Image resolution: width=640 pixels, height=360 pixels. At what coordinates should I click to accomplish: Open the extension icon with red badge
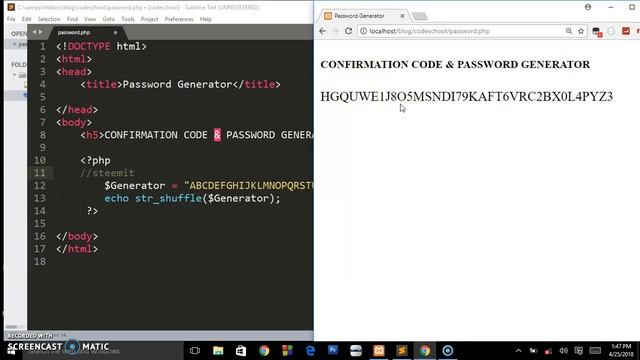tap(597, 31)
